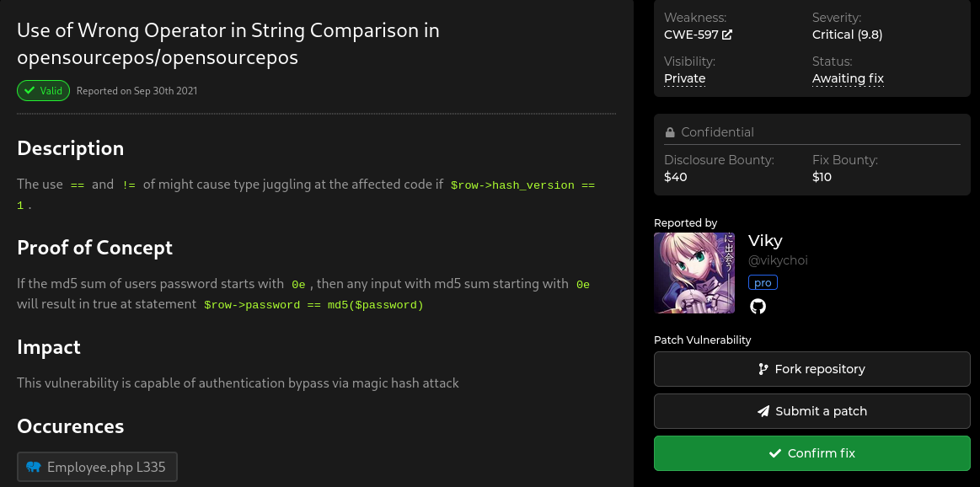
Task: Click the octocat icon on the Employee.php occurrence
Action: 34,466
